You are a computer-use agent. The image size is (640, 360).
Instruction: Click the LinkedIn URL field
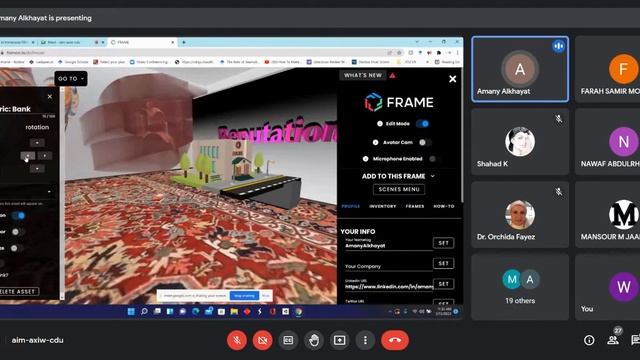[x=389, y=287]
